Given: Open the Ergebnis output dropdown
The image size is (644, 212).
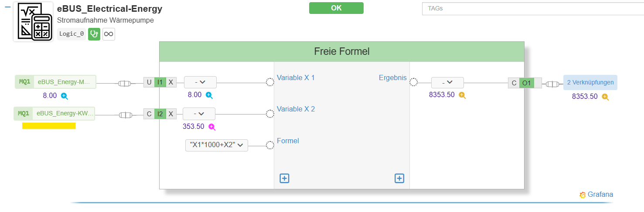Looking at the screenshot, I should click(447, 83).
